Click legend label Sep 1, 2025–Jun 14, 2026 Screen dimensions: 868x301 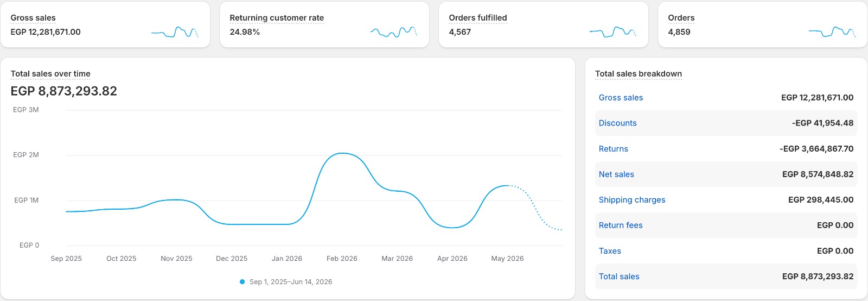291,282
